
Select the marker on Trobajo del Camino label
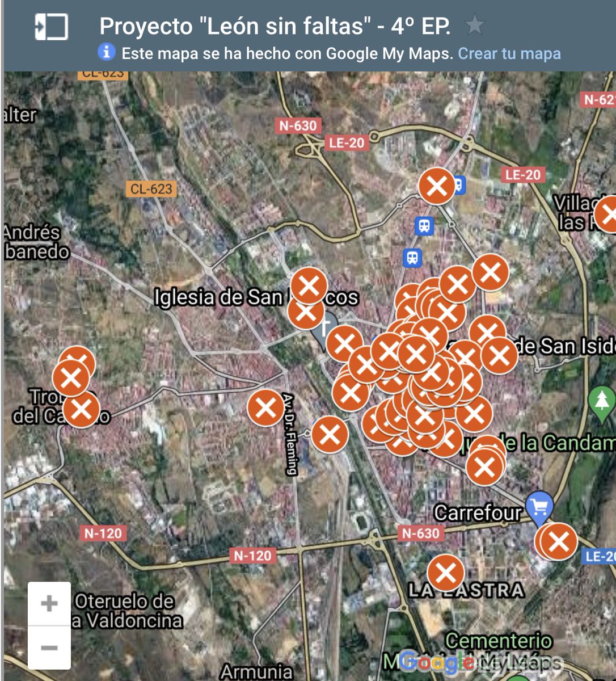[x=81, y=410]
